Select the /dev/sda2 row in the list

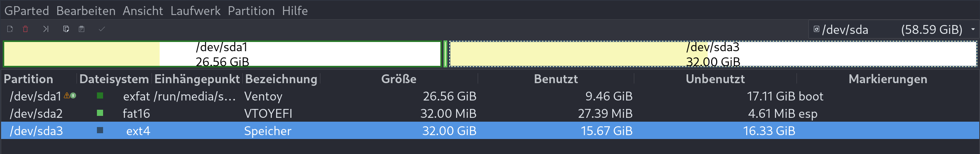(x=490, y=114)
